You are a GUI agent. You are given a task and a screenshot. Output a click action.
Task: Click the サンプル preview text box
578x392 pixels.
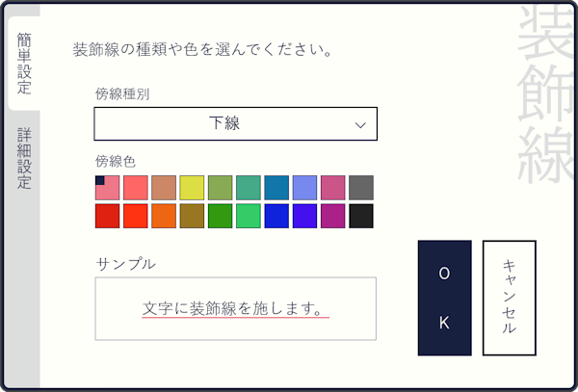coord(235,308)
